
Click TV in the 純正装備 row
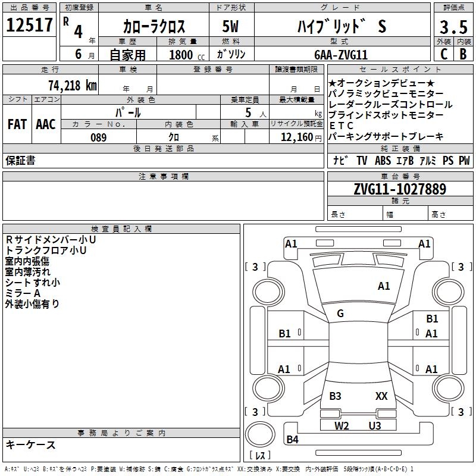coord(362,160)
